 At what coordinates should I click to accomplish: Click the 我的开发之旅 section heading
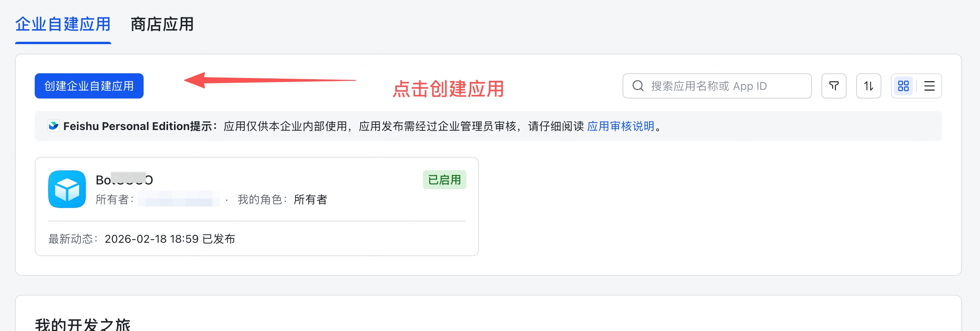point(82,325)
